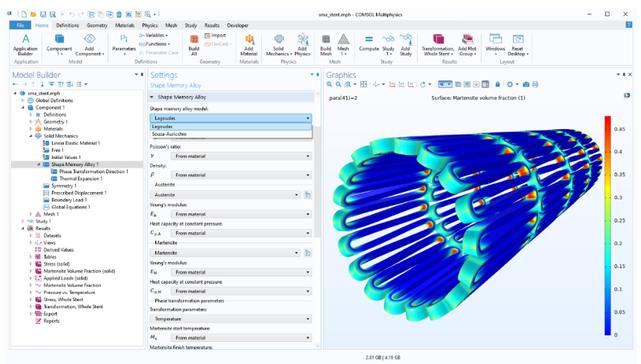Click Zoom Extents in Graphics toolbar
The image size is (641, 364).
tap(364, 84)
